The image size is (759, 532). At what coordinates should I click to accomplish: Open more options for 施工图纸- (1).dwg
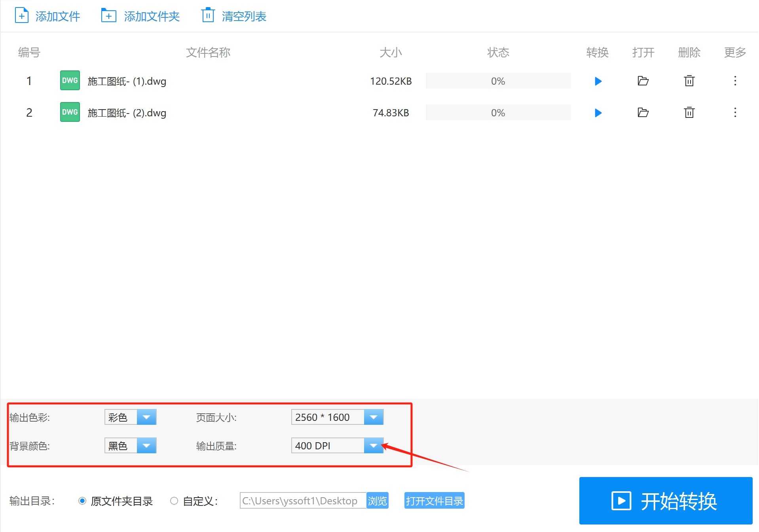[x=735, y=81]
